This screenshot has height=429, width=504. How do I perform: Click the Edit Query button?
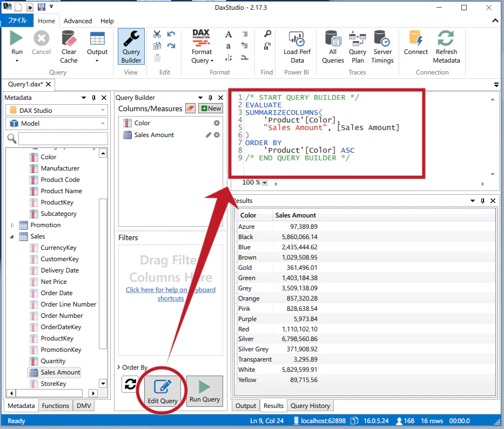click(162, 391)
